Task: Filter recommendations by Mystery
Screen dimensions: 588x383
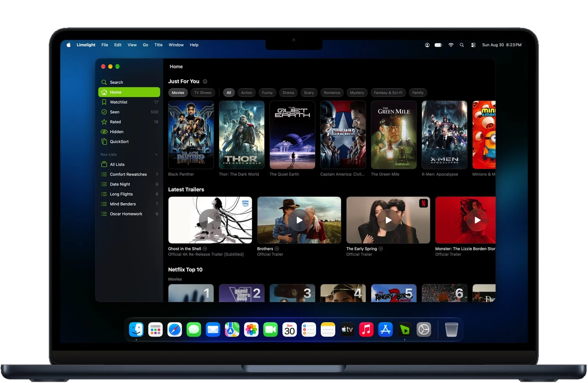Action: coord(357,93)
